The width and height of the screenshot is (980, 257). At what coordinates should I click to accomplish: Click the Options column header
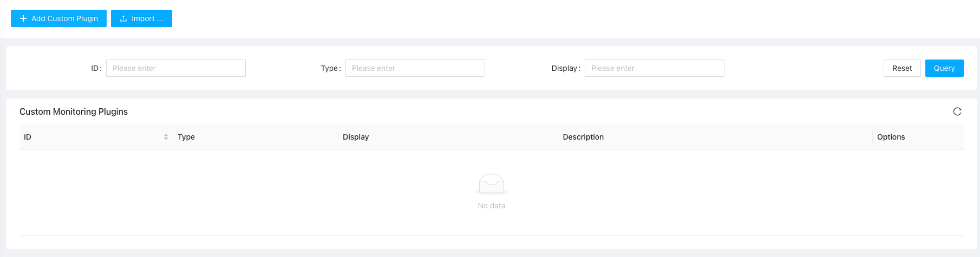point(891,137)
